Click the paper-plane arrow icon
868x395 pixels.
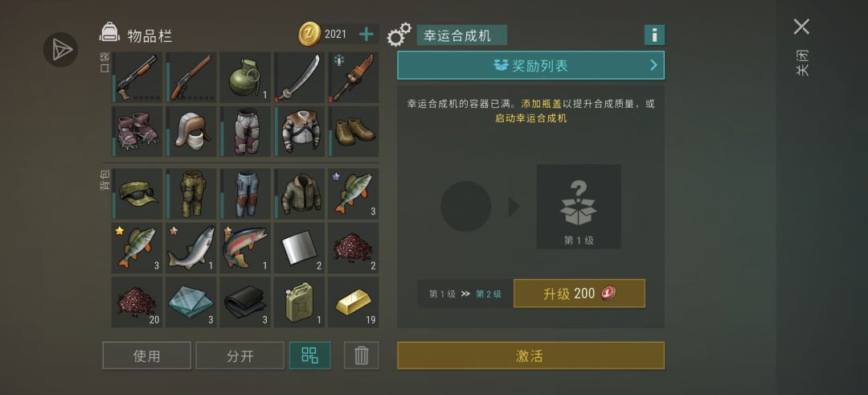tap(60, 50)
